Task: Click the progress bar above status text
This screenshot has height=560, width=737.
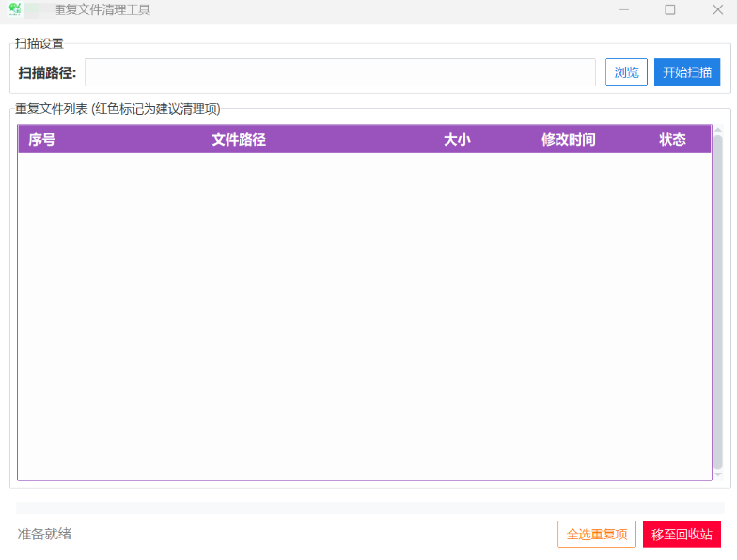Action: pyautogui.click(x=370, y=507)
